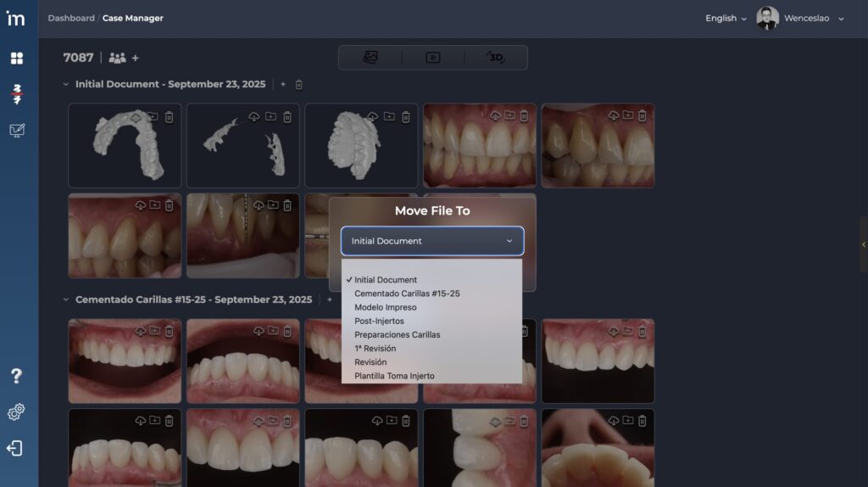
Task: Click the dental implant icon in sidebar
Action: click(x=16, y=94)
